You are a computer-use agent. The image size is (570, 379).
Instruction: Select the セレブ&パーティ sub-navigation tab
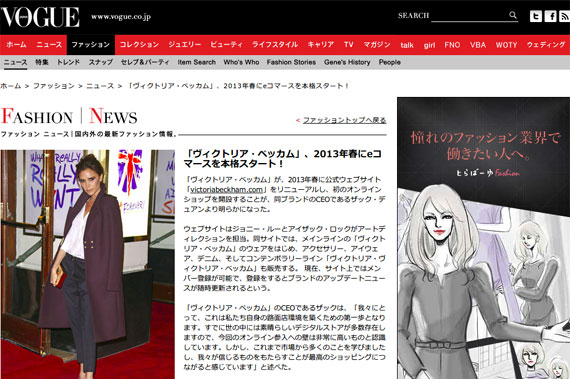pyautogui.click(x=145, y=62)
